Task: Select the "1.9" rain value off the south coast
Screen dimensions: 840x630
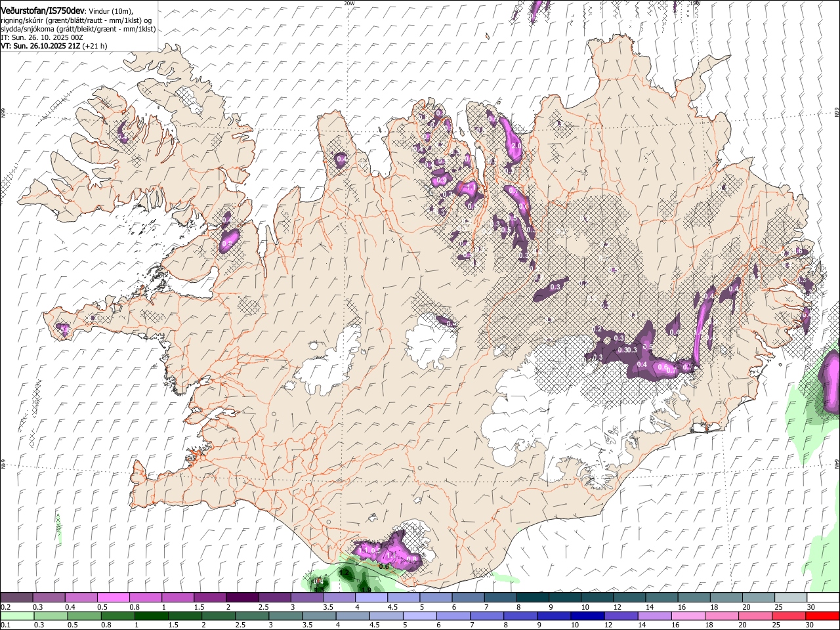Action: (x=366, y=590)
